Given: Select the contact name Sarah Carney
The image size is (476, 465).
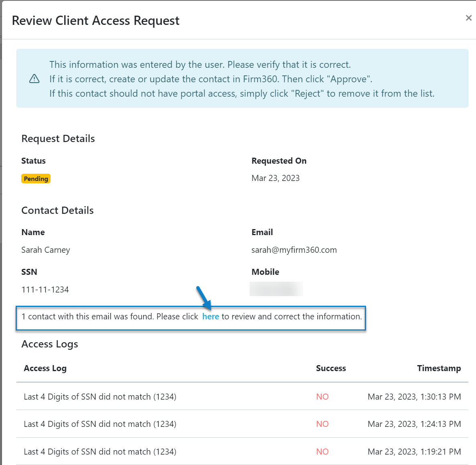Looking at the screenshot, I should pos(45,250).
